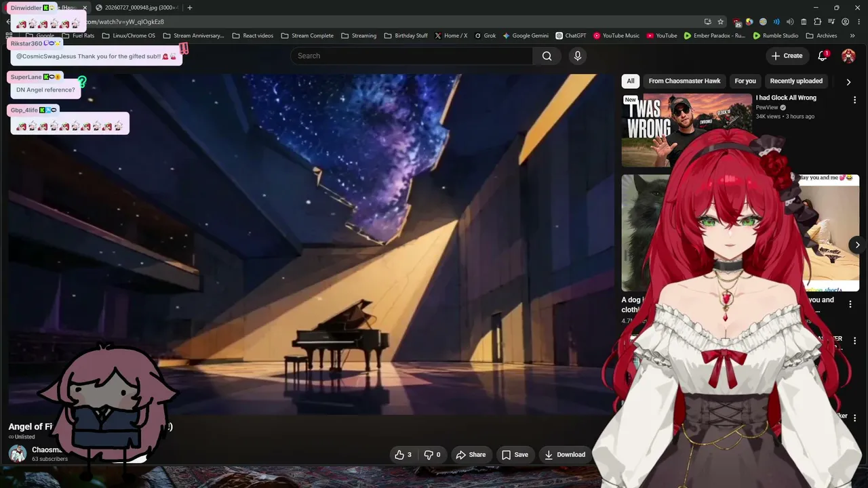Image resolution: width=868 pixels, height=488 pixels.
Task: Click the Share button
Action: tap(471, 455)
